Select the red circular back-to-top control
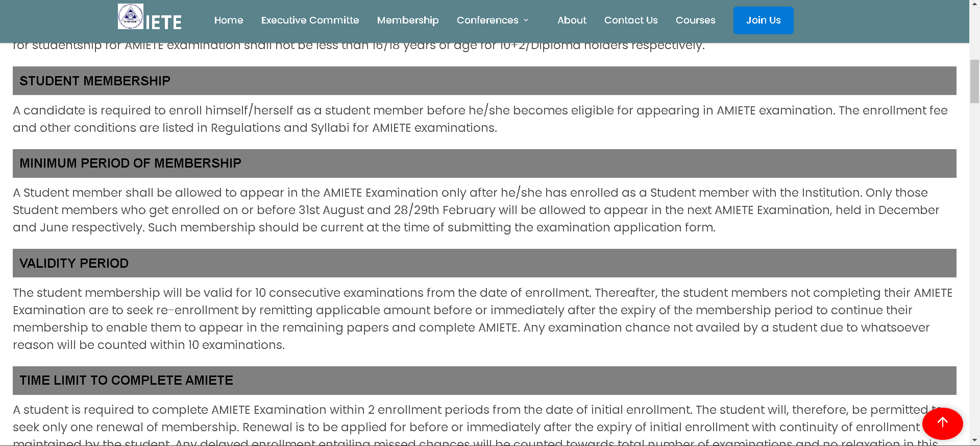This screenshot has height=446, width=980. 942,424
